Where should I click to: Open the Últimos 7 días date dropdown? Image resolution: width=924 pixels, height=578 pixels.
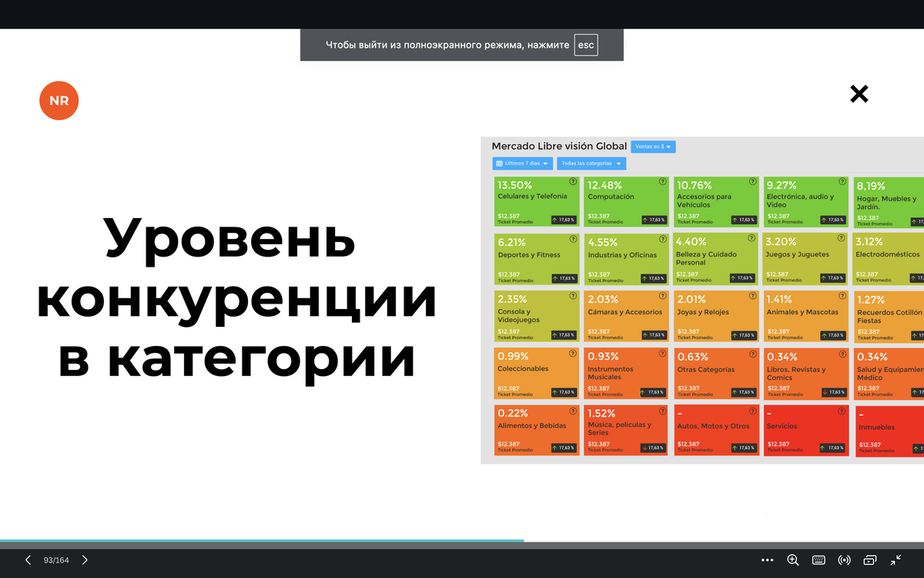523,163
